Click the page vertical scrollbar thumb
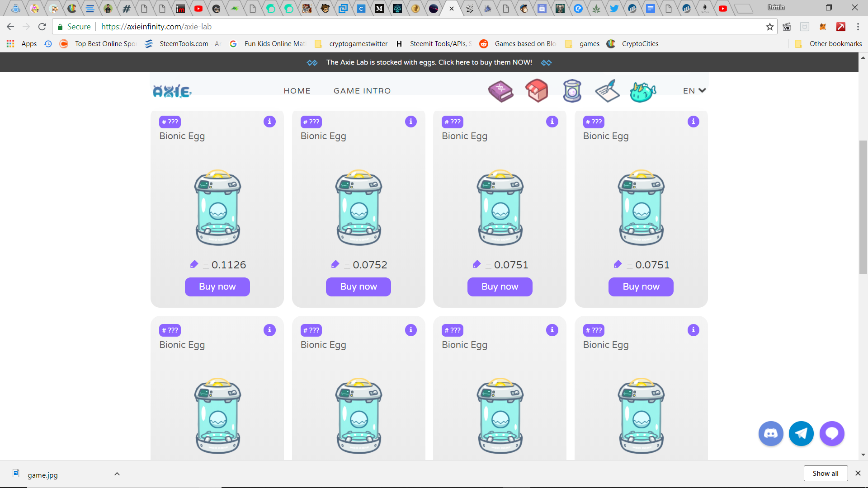Screen dimensions: 868x488 pos(863,207)
